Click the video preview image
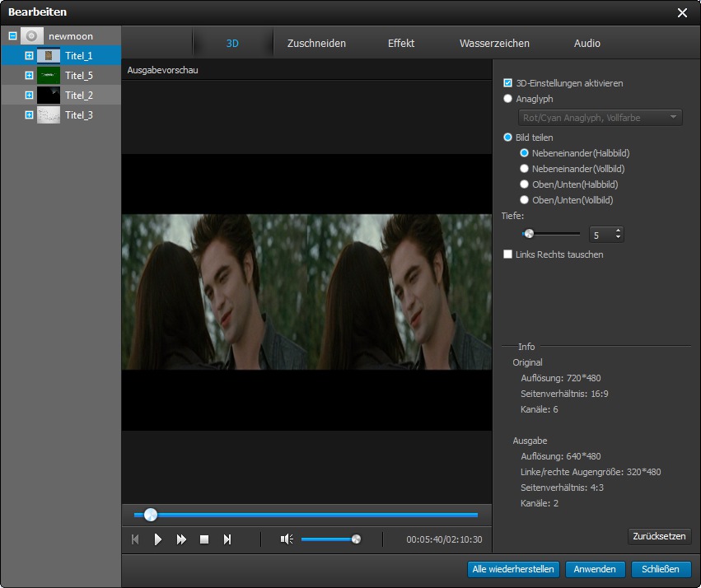 coord(306,292)
